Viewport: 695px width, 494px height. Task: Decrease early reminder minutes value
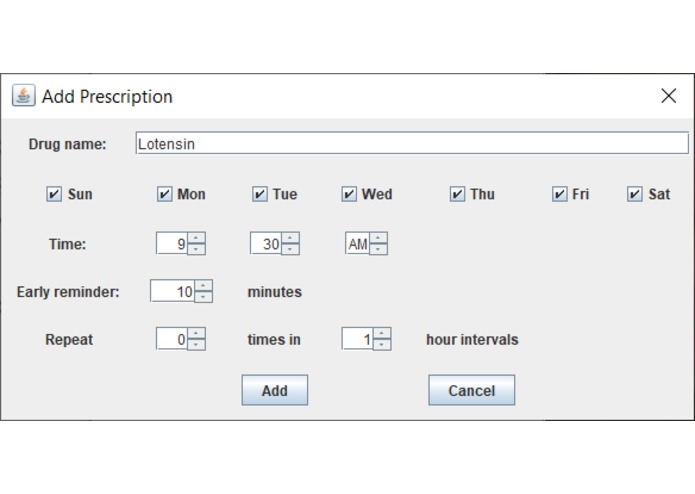pos(203,297)
